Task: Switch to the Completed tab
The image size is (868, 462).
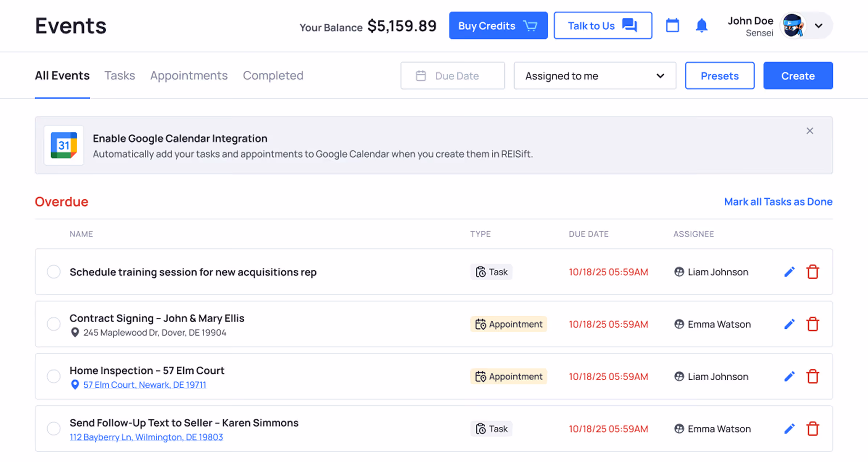Action: (273, 76)
